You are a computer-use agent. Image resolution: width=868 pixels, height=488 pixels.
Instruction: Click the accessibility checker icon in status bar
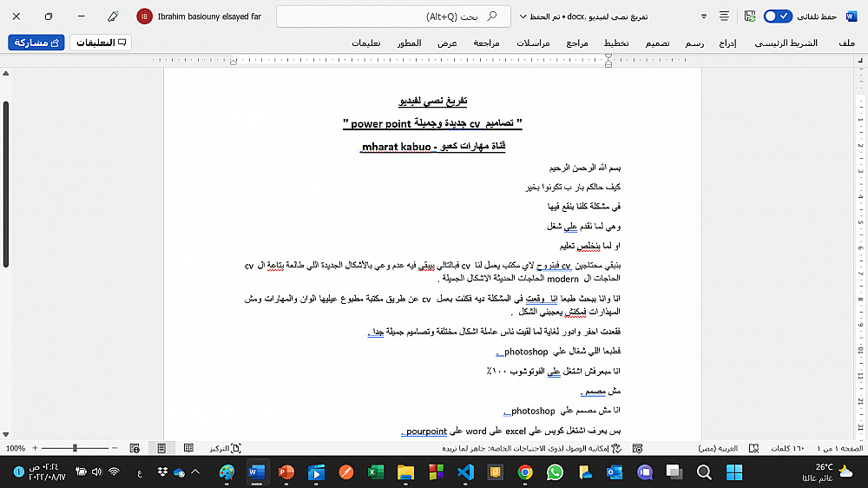point(616,448)
